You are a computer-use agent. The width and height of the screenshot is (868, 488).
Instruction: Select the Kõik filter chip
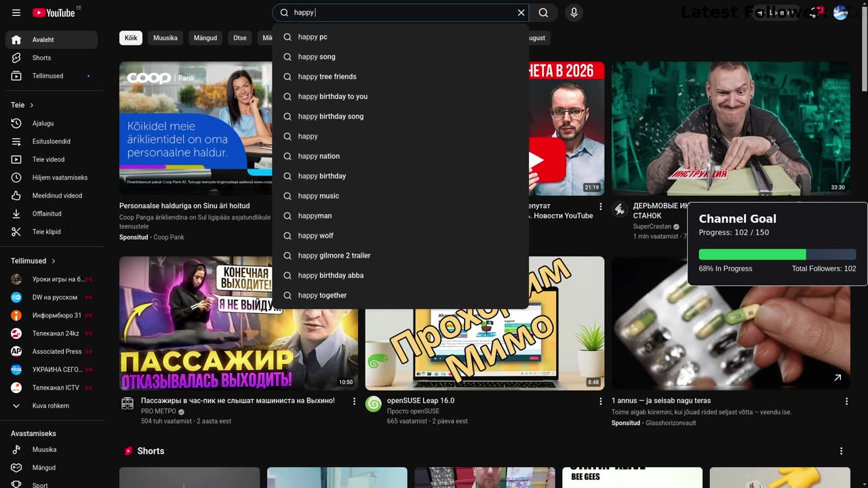(x=131, y=38)
